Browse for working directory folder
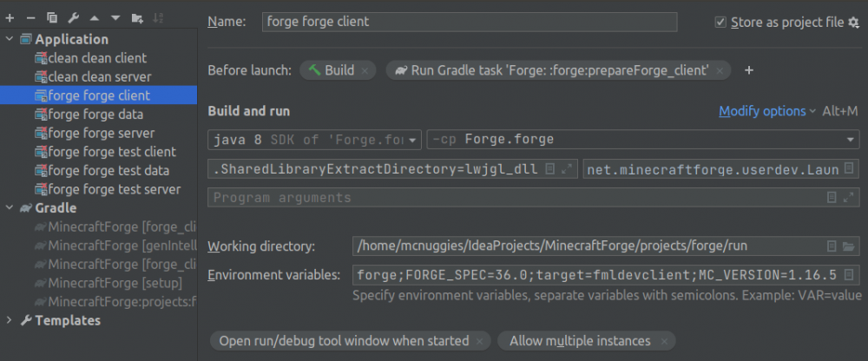The width and height of the screenshot is (868, 361). coord(849,246)
